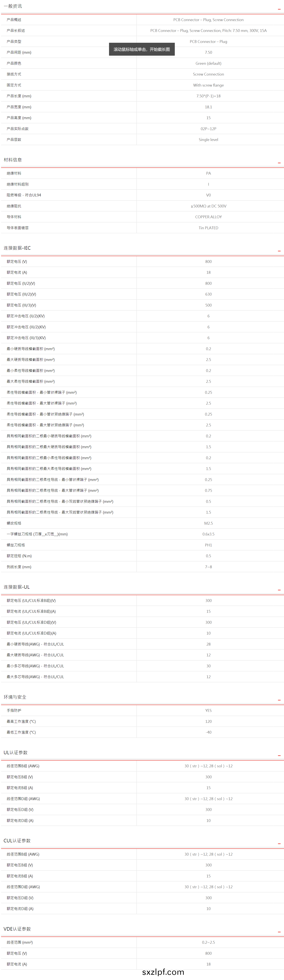The width and height of the screenshot is (284, 980).
Task: Click the 滚动鼠标轴或单击 long screenshot tooltip
Action: pos(141,49)
